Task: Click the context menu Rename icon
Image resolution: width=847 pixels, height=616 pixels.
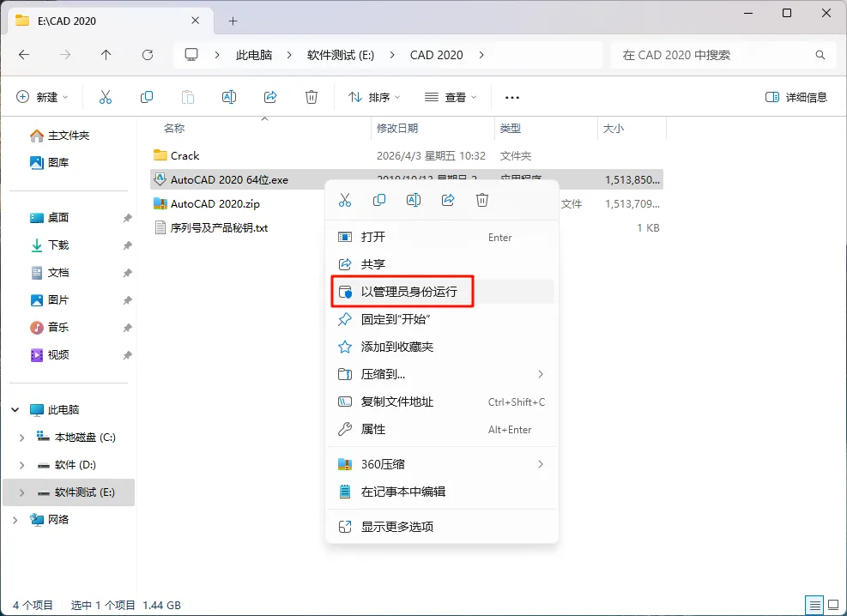Action: pos(414,200)
